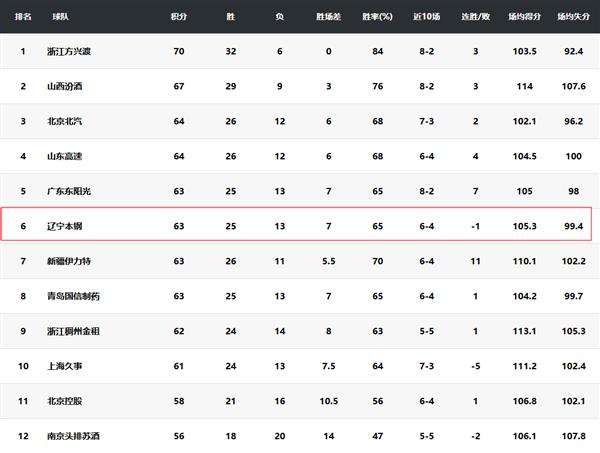Open the 广东东阳光 team page
The height and width of the screenshot is (453, 600).
67,190
